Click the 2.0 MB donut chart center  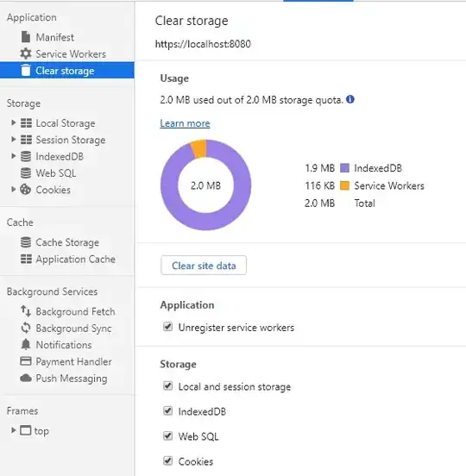pos(205,185)
